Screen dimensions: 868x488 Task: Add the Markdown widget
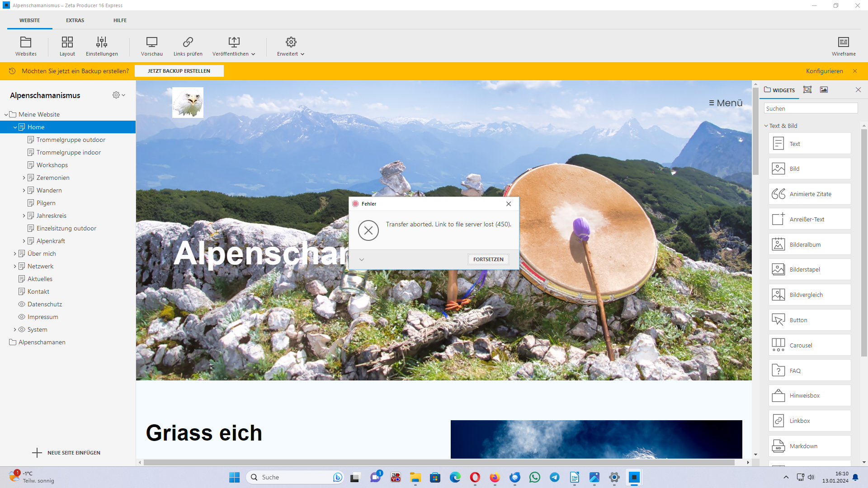pos(810,446)
